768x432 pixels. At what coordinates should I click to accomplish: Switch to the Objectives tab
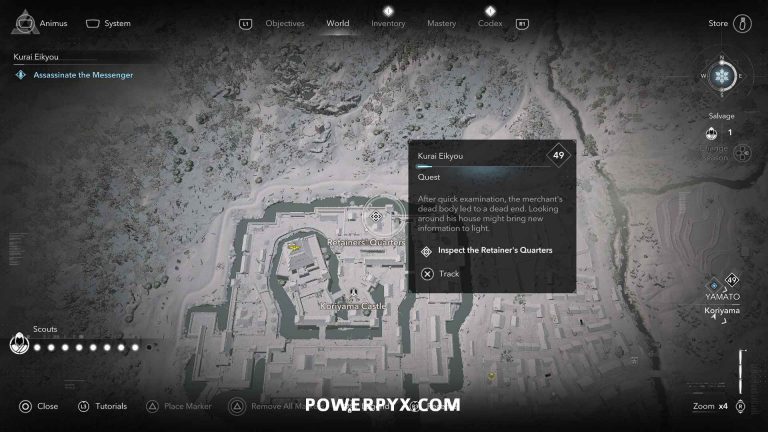pyautogui.click(x=285, y=23)
